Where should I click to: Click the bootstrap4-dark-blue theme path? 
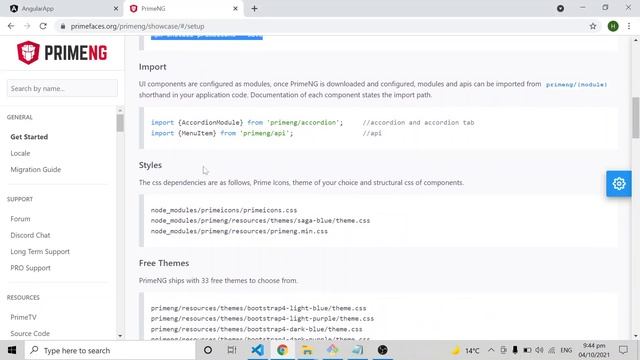point(256,329)
